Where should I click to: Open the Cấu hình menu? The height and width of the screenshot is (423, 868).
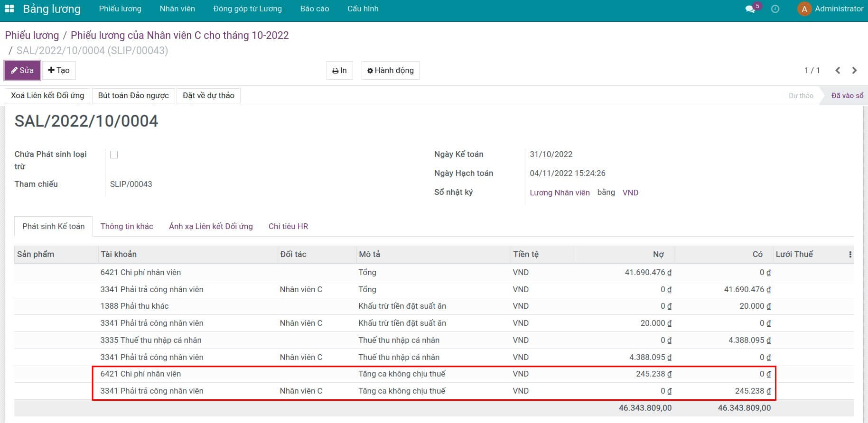coord(363,9)
